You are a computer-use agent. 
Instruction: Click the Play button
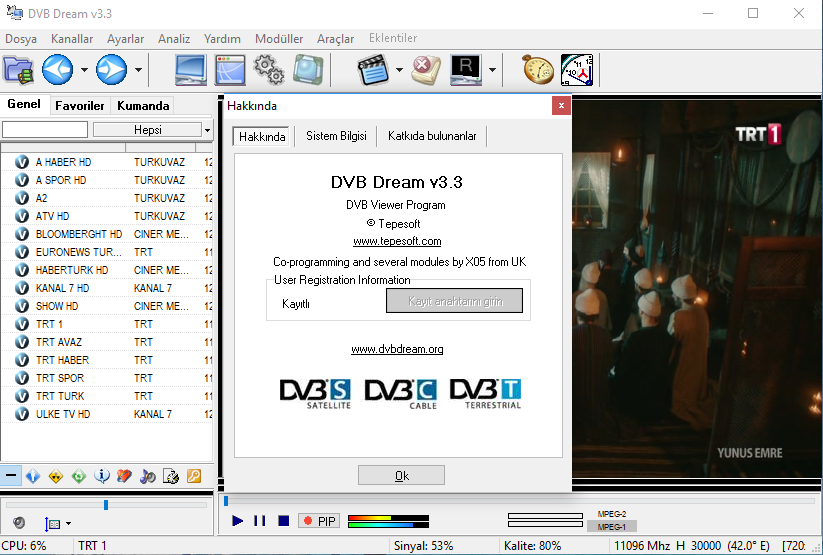(237, 520)
